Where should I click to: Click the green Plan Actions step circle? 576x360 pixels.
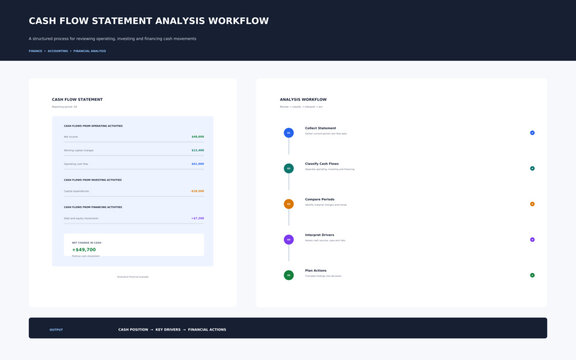coord(289,275)
